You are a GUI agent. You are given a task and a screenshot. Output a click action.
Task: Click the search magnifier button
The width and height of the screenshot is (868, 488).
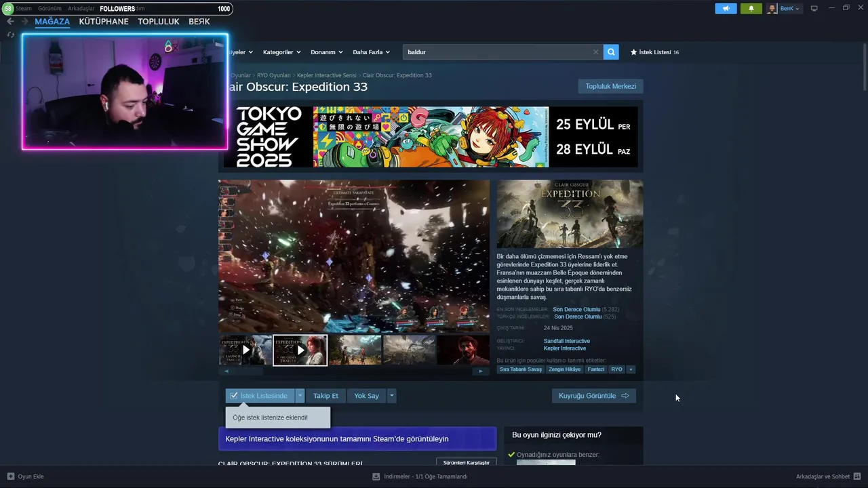[x=611, y=52]
